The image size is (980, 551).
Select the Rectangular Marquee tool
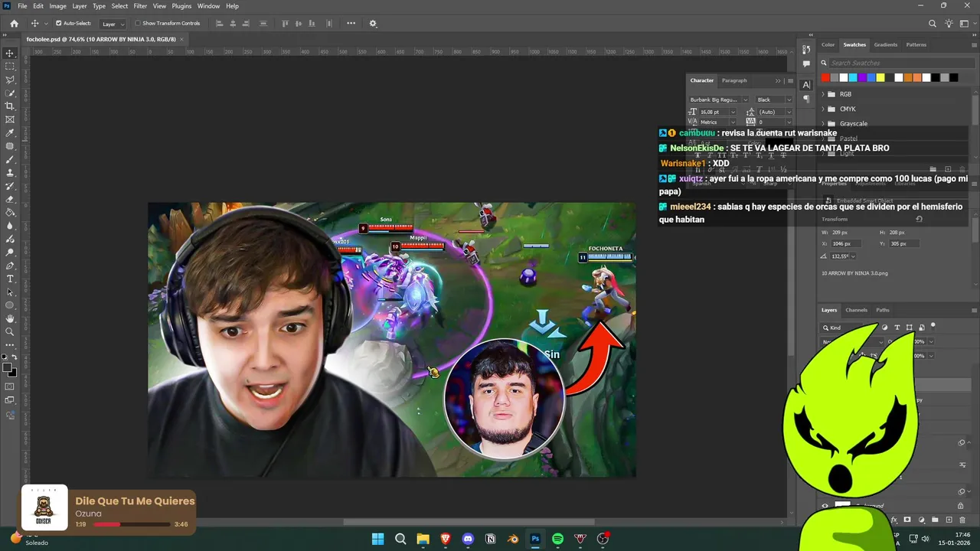click(10, 67)
